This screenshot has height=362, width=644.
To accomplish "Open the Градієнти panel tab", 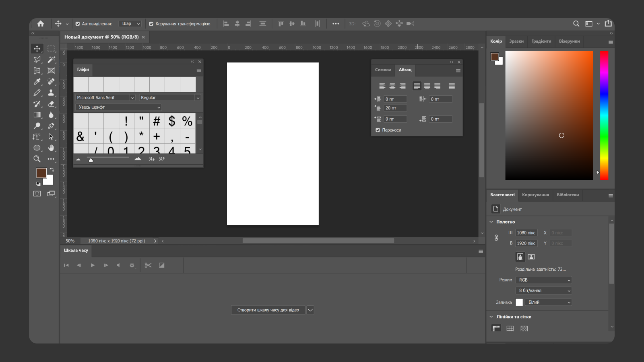I will click(541, 41).
